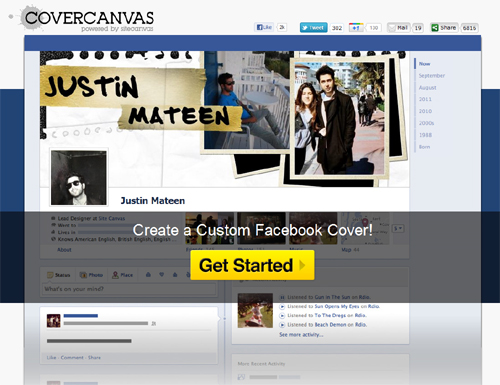
Task: Select Born in the timeline sidebar
Action: [x=424, y=147]
